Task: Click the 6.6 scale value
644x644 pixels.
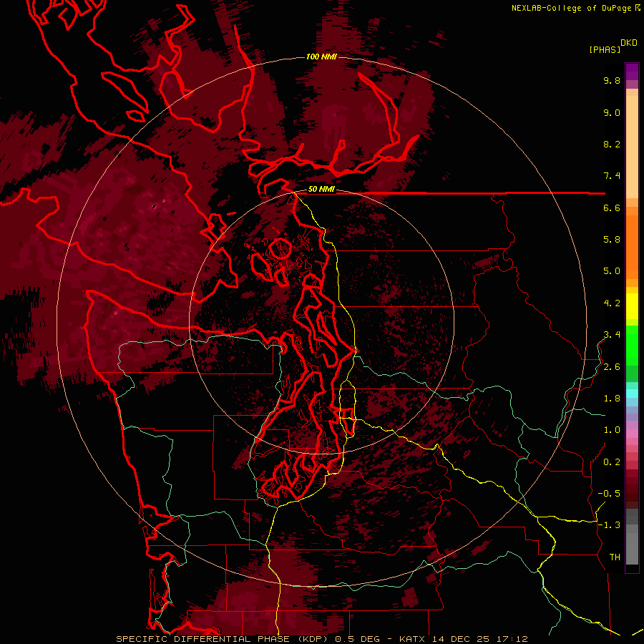Action: (612, 208)
